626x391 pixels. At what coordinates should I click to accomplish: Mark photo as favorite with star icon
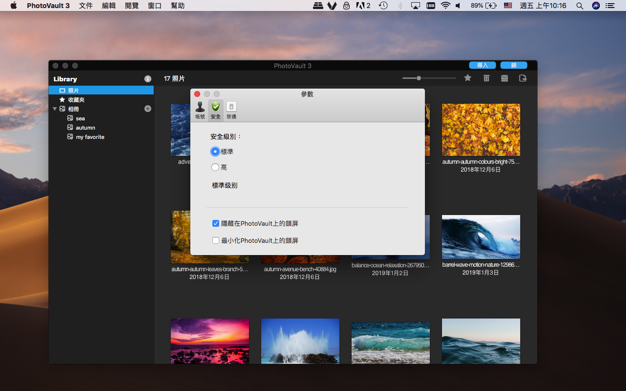tap(468, 78)
